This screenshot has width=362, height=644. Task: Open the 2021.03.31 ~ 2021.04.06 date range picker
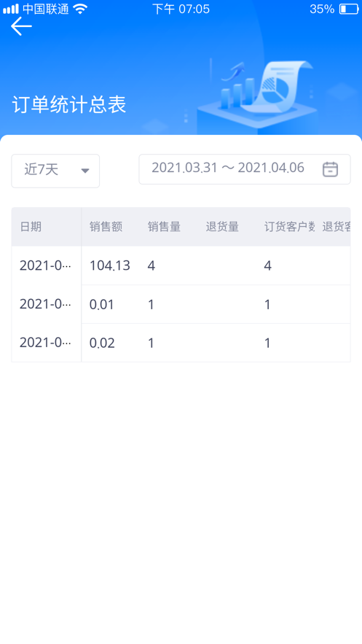[x=245, y=169]
